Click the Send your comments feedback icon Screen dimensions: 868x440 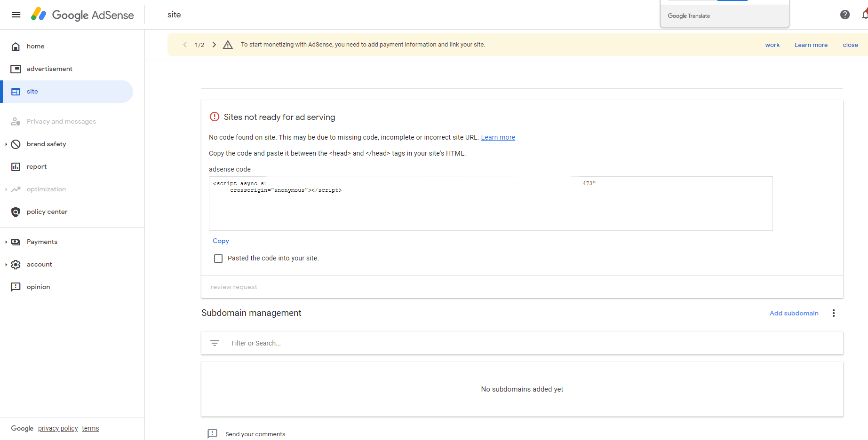coord(213,433)
